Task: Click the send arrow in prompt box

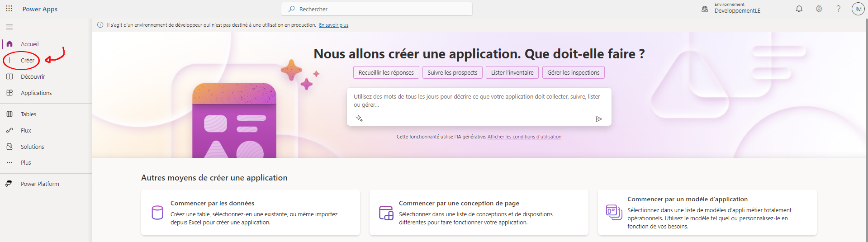Action: click(x=598, y=119)
